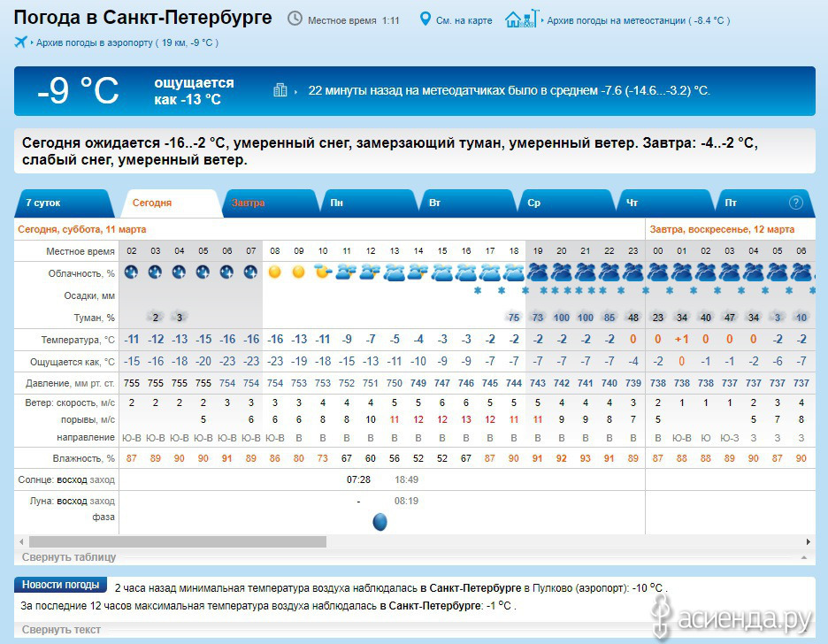Click the clear night icon at hour 02 today
Screen dimensions: 828x644
click(131, 272)
